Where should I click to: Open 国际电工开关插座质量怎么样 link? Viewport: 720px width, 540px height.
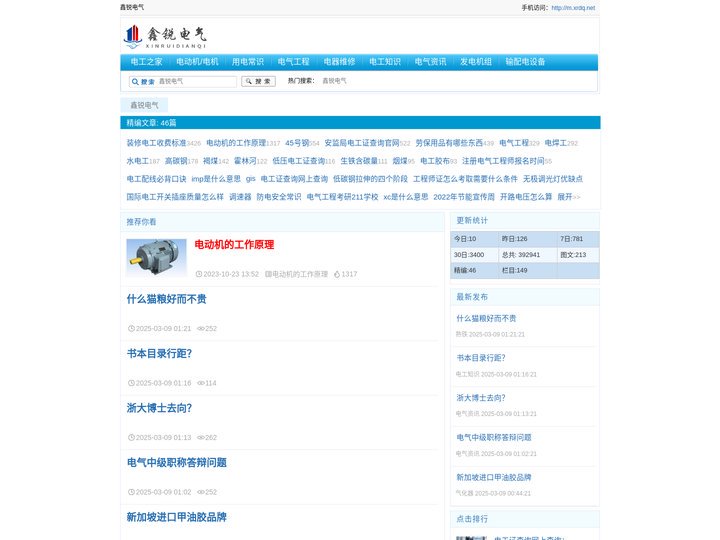(x=175, y=197)
